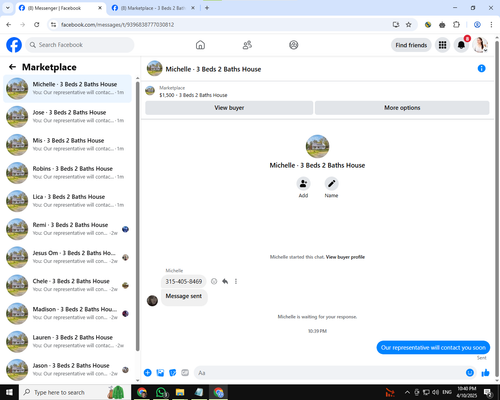Focus the Search Facebook field

(80, 45)
